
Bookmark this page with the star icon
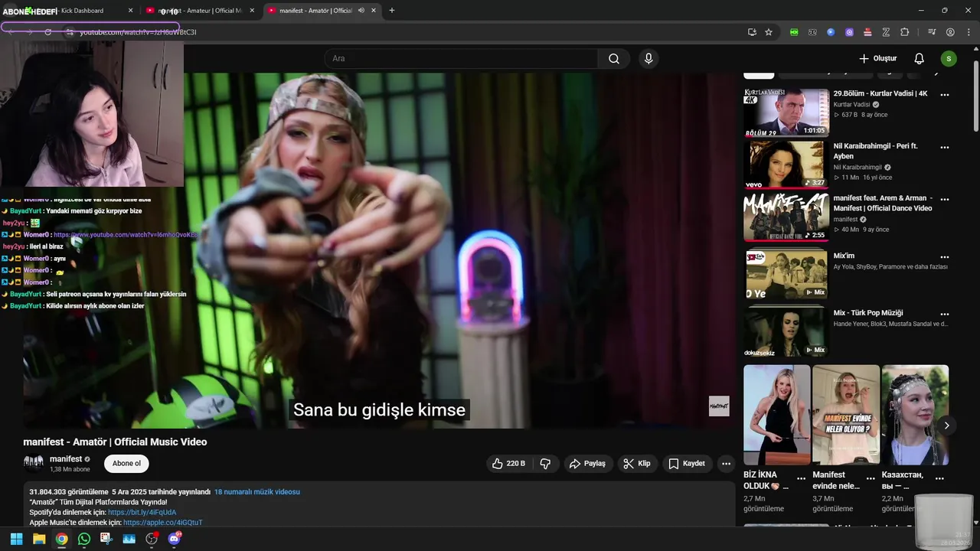tap(769, 32)
